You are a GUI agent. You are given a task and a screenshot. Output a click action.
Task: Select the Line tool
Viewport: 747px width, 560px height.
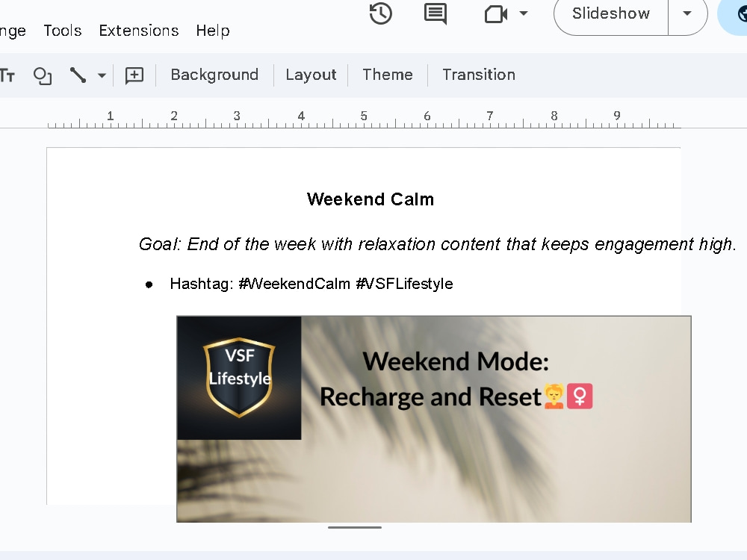coord(78,75)
